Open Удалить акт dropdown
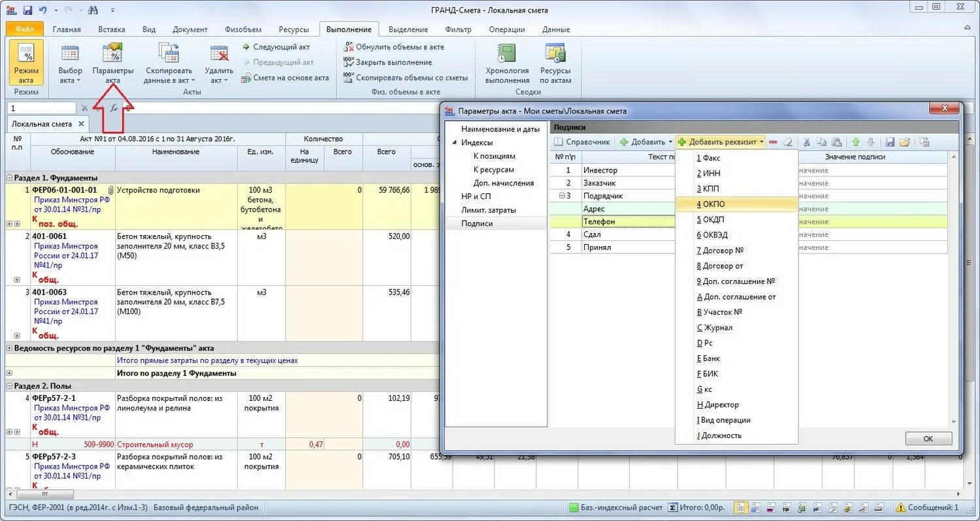 tap(219, 63)
